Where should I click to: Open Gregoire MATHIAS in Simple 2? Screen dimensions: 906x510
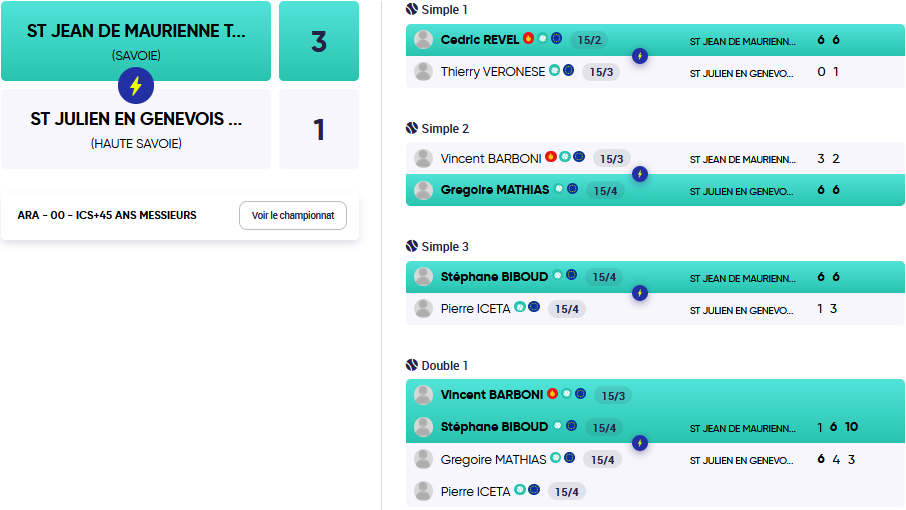pyautogui.click(x=495, y=189)
